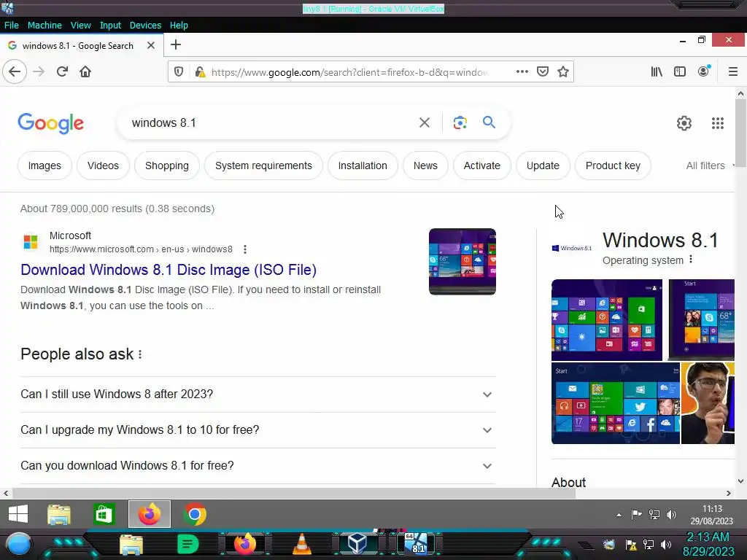Apply the Activate filter chip
747x560 pixels.
[482, 166]
